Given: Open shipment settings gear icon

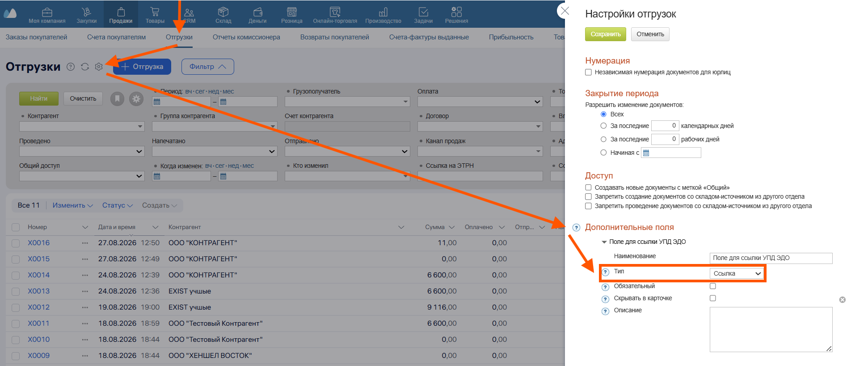Looking at the screenshot, I should (99, 67).
